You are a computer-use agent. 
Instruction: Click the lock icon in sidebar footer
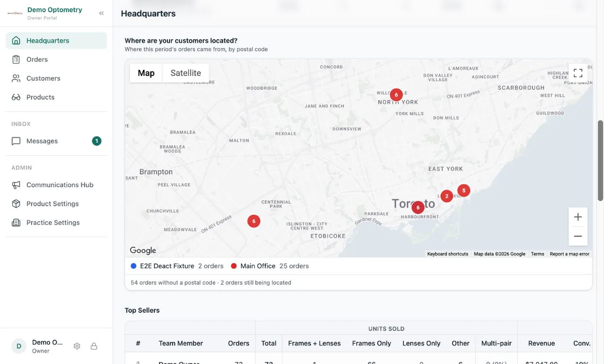pos(94,346)
